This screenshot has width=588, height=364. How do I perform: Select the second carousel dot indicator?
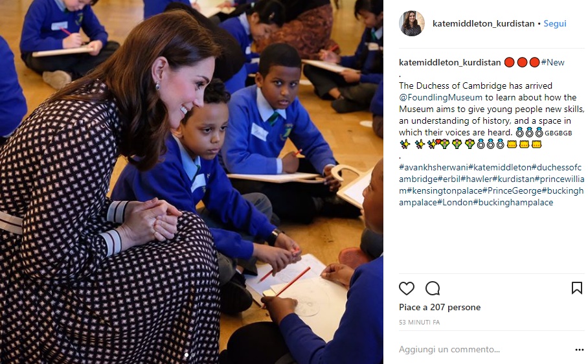pos(193,355)
